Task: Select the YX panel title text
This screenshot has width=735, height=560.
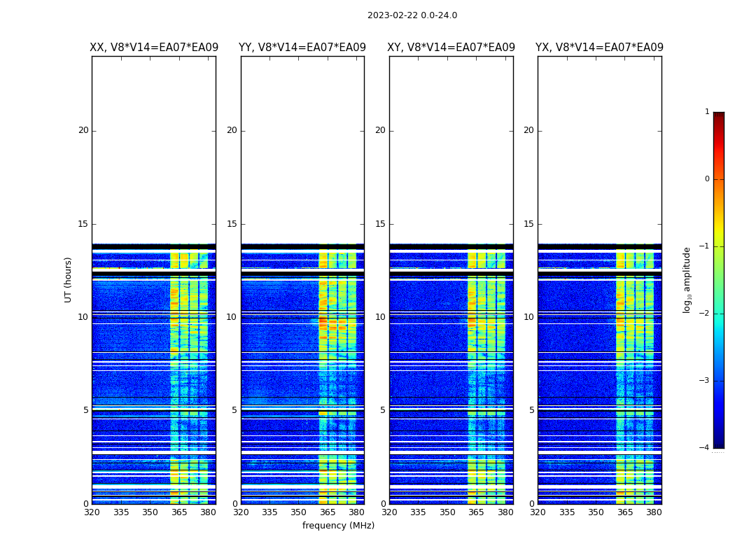Action: pyautogui.click(x=599, y=48)
